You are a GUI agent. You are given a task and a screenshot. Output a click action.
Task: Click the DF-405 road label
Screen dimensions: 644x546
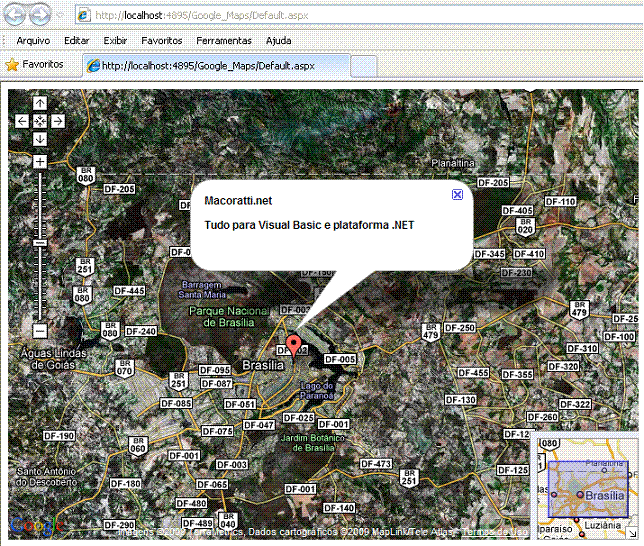518,210
